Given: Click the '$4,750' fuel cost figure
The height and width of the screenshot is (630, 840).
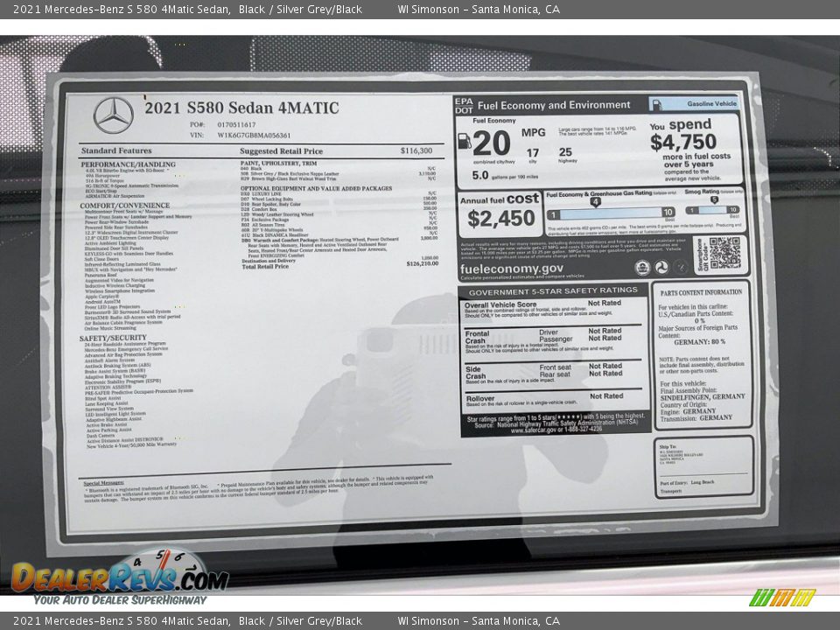Looking at the screenshot, I should pyautogui.click(x=683, y=142).
